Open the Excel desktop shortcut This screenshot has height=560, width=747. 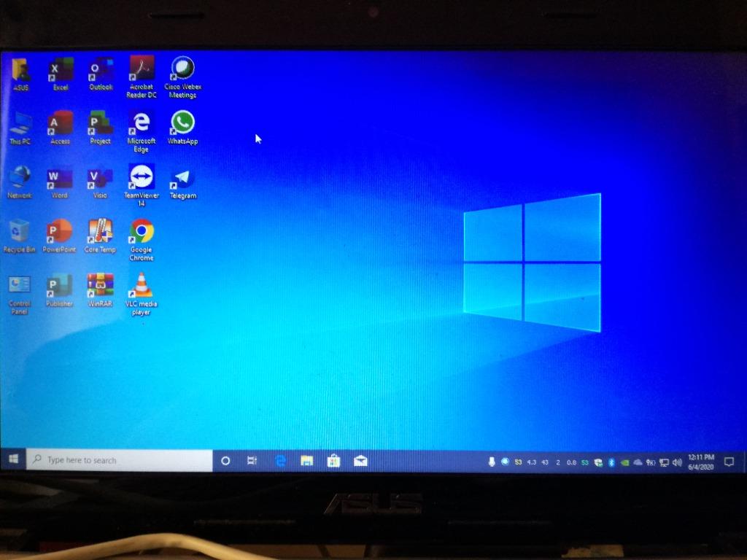point(61,70)
